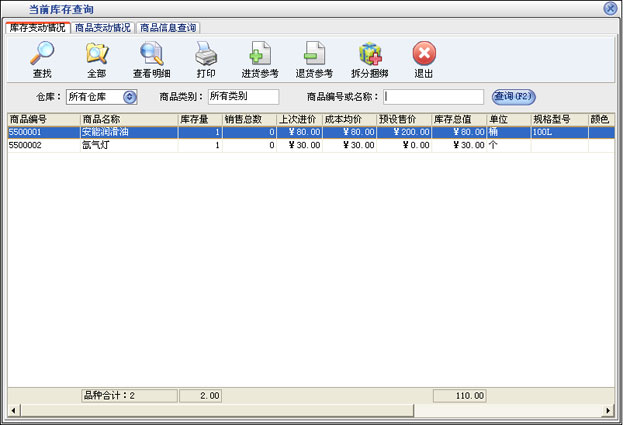The height and width of the screenshot is (425, 623).
Task: Click the 拆分捆绑 split-bundle icon
Action: point(369,54)
